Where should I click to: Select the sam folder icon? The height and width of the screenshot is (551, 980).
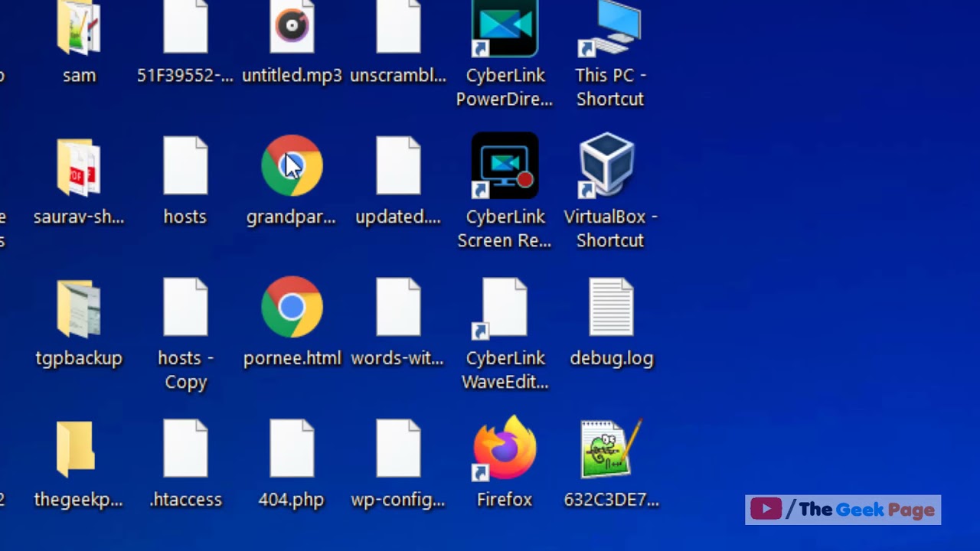79,28
